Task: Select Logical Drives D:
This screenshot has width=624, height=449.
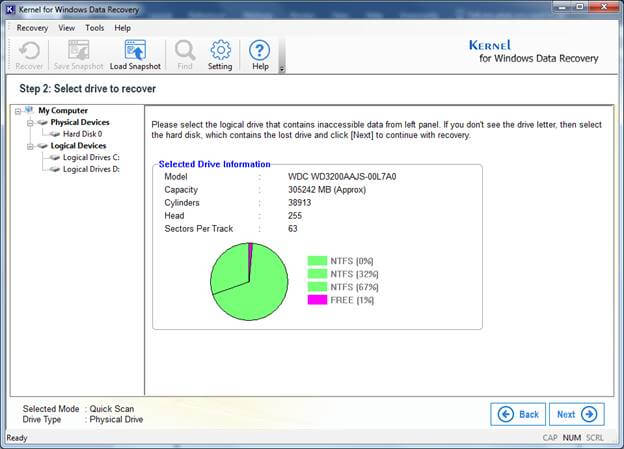Action: point(91,169)
